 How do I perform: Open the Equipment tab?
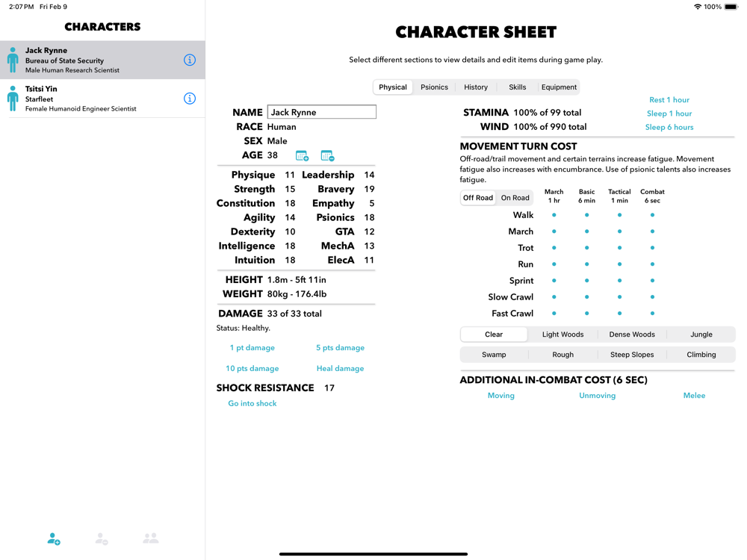coord(559,87)
